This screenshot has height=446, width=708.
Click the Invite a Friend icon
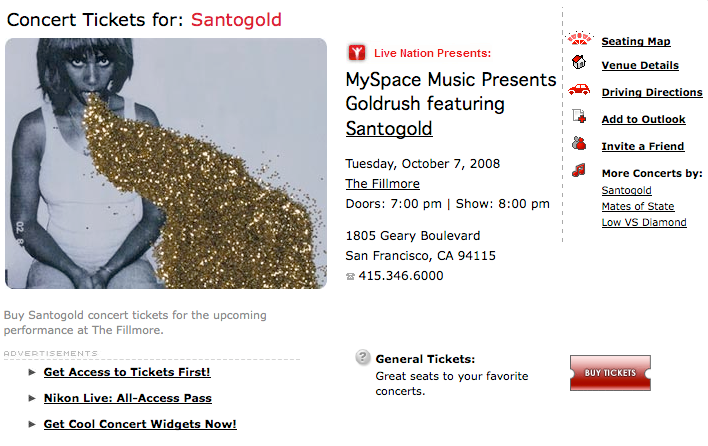click(x=578, y=144)
